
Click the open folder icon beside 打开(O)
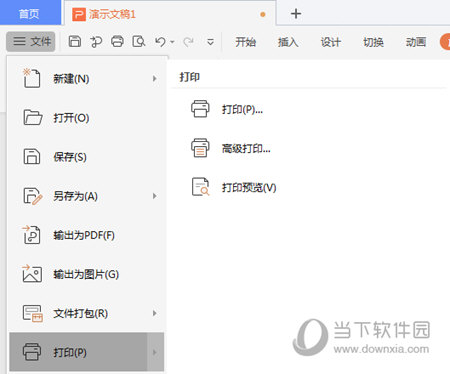(x=33, y=117)
